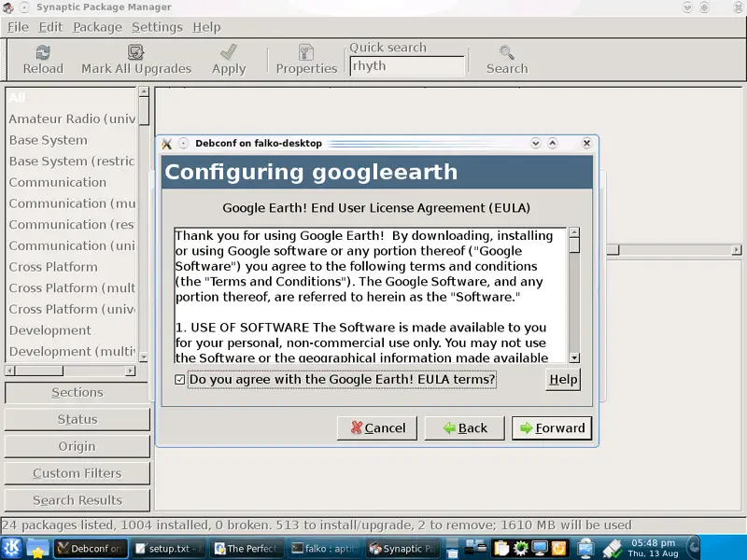Cancel the googleearth configuration dialog
Screen dimensions: 747x560
(377, 428)
